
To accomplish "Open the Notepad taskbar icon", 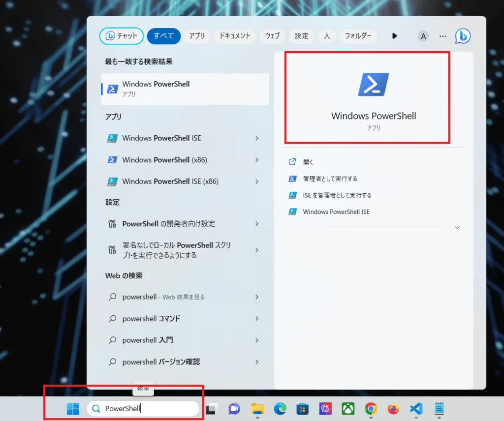I will coord(439,409).
